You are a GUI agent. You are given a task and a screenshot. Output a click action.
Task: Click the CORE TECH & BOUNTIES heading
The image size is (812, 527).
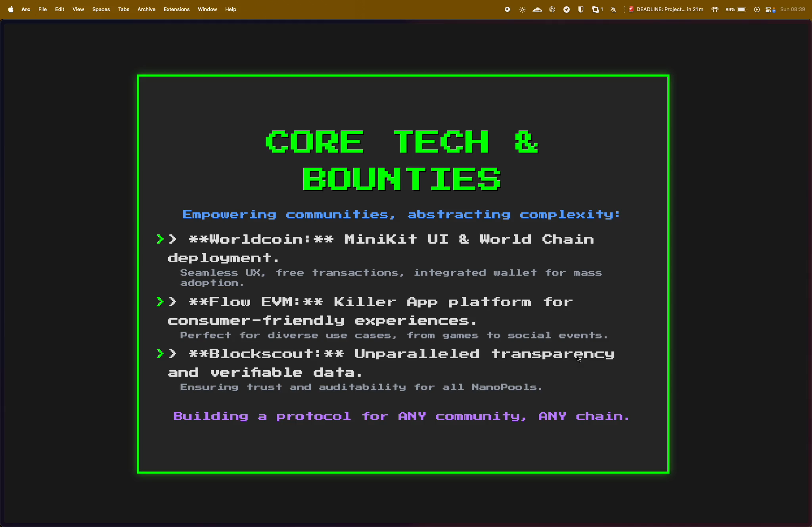coord(402,160)
